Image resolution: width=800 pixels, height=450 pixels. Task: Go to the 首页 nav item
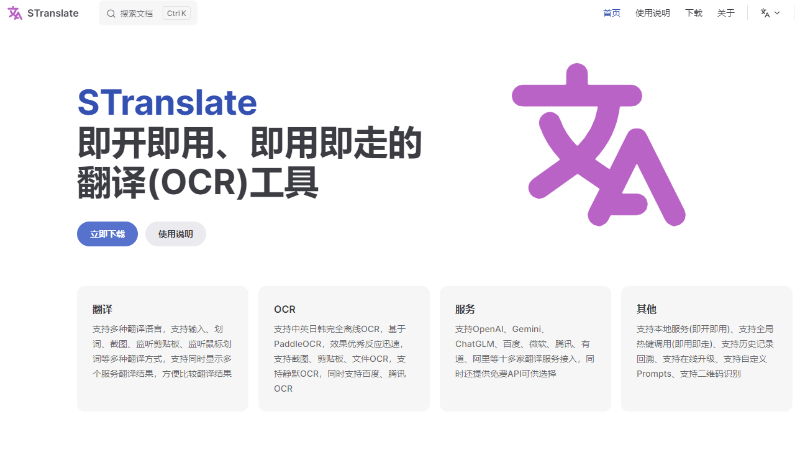tap(611, 13)
